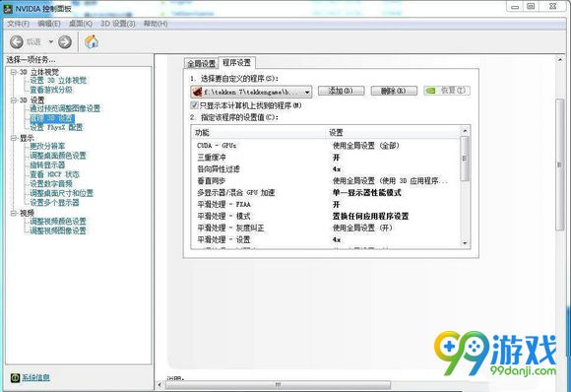The image size is (571, 392).
Task: Open the 3D 设置 menu
Action: (117, 24)
